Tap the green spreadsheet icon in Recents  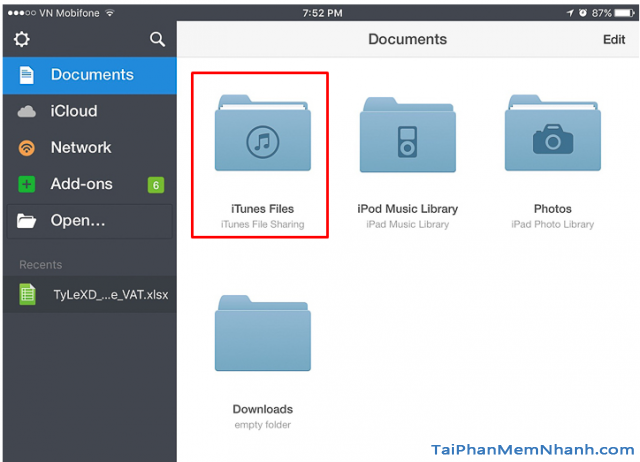point(28,294)
